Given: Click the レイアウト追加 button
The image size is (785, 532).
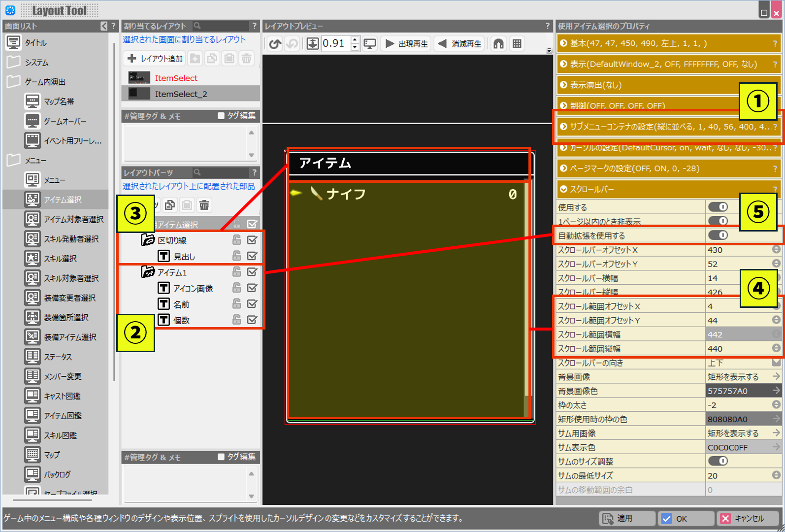Looking at the screenshot, I should (x=155, y=59).
